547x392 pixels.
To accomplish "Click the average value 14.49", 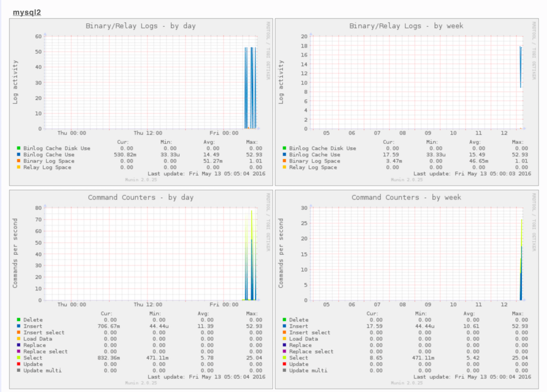I will click(x=212, y=154).
